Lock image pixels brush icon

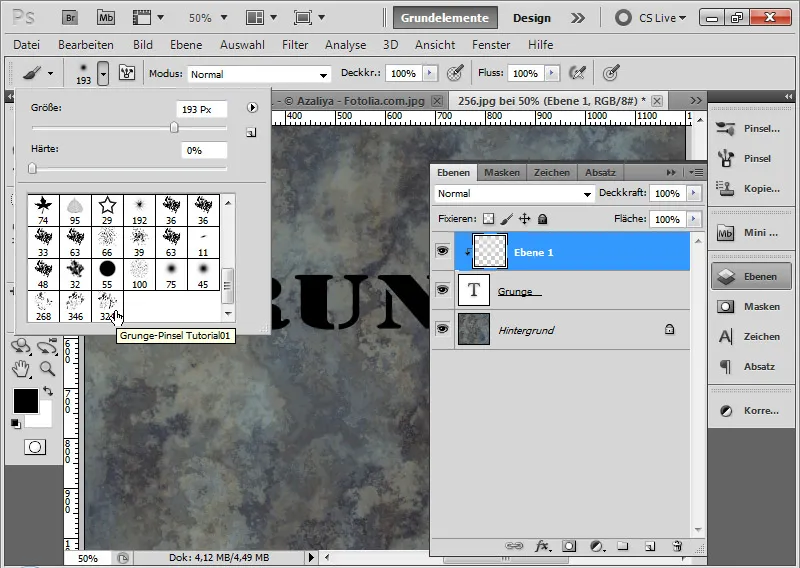506,219
